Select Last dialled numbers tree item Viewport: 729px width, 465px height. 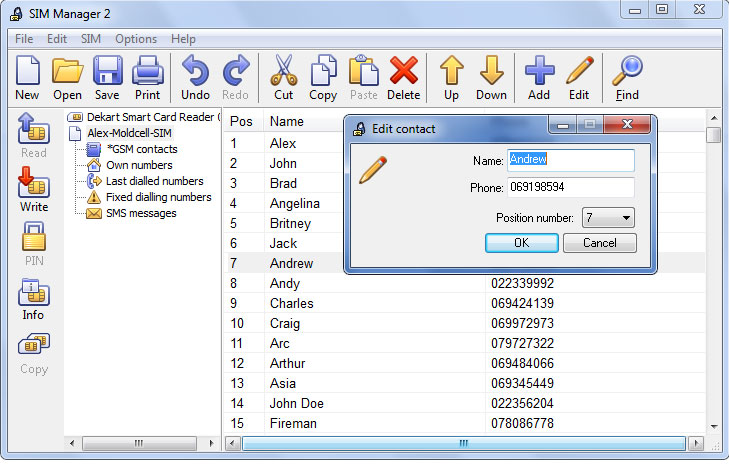pos(154,181)
